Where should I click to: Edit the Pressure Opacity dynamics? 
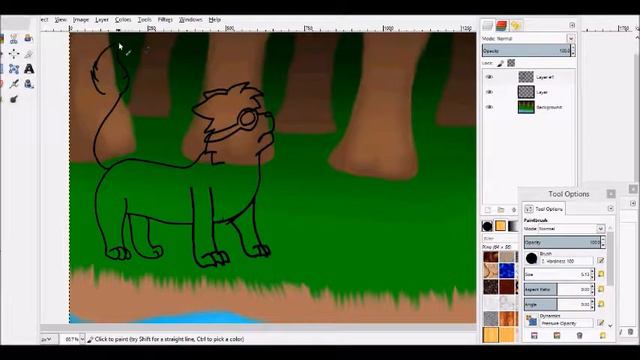point(600,322)
